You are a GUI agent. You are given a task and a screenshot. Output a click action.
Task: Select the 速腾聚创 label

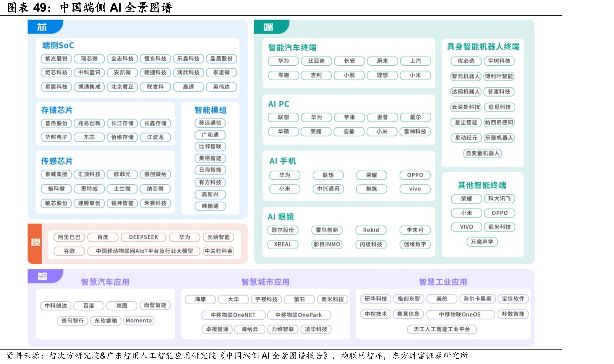click(89, 203)
